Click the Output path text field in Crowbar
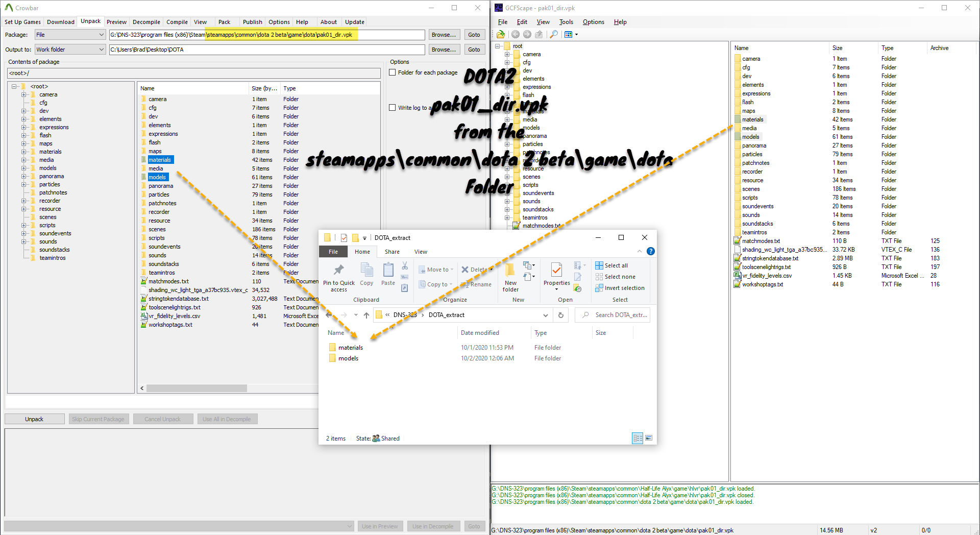 [x=267, y=50]
